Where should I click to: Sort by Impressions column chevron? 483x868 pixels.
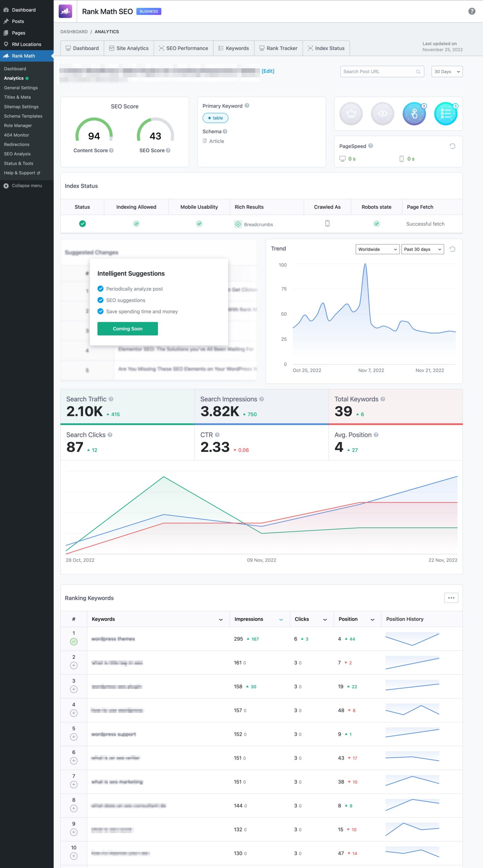[281, 619]
